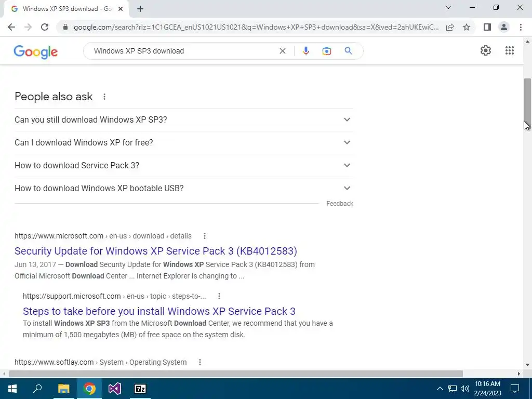Viewport: 532px width, 399px height.
Task: Open options for support.microsoft.com result
Action: (219, 296)
